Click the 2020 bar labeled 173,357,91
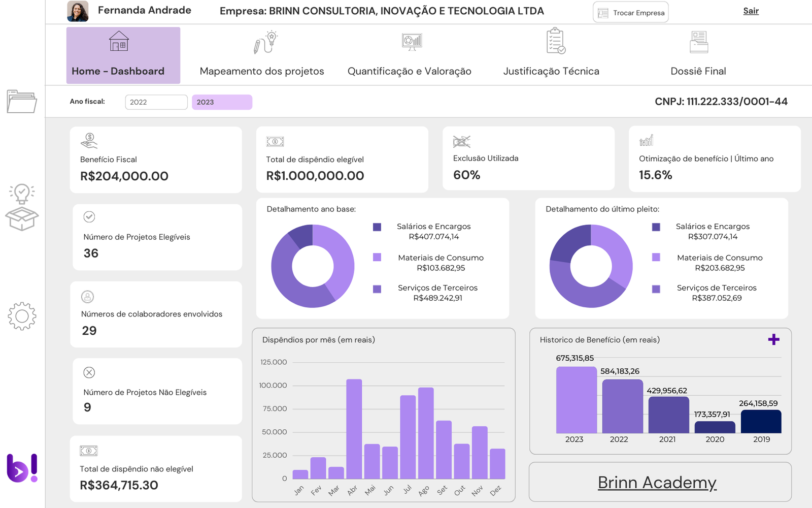Image resolution: width=812 pixels, height=508 pixels. click(715, 427)
